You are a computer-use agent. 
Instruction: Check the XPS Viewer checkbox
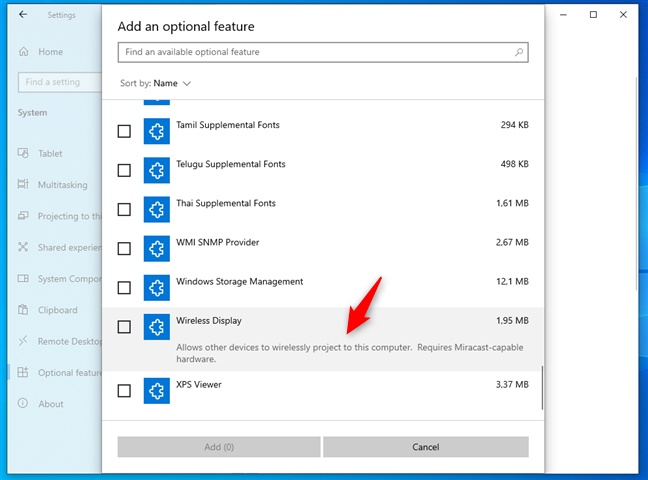tap(124, 391)
